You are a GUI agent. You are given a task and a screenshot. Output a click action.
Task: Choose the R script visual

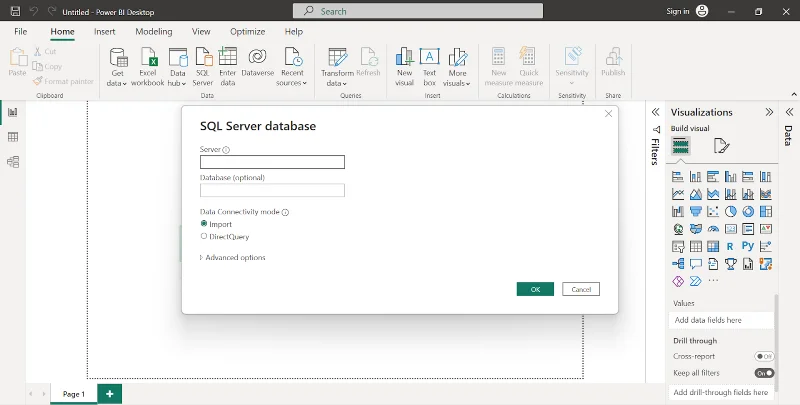click(731, 247)
